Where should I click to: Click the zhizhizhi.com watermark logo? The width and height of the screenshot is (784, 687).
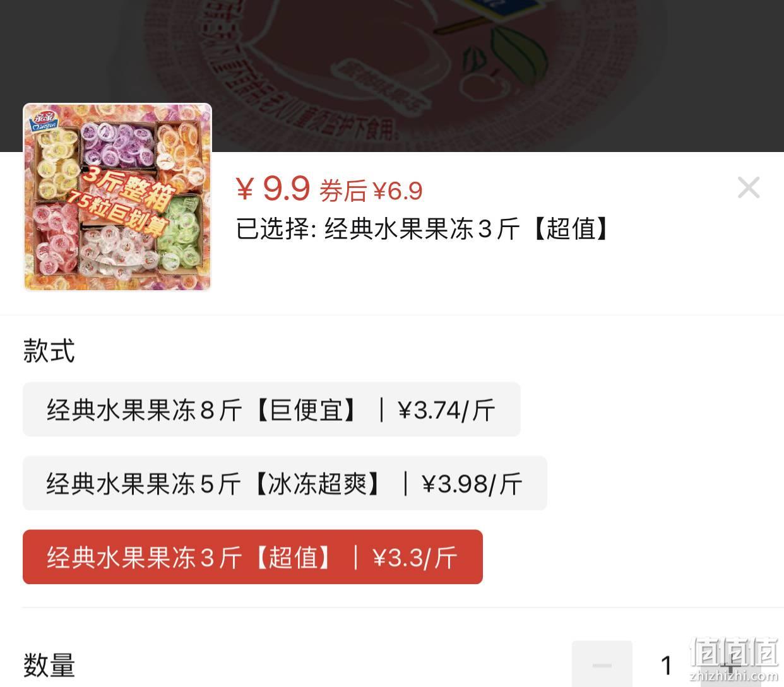point(734,661)
